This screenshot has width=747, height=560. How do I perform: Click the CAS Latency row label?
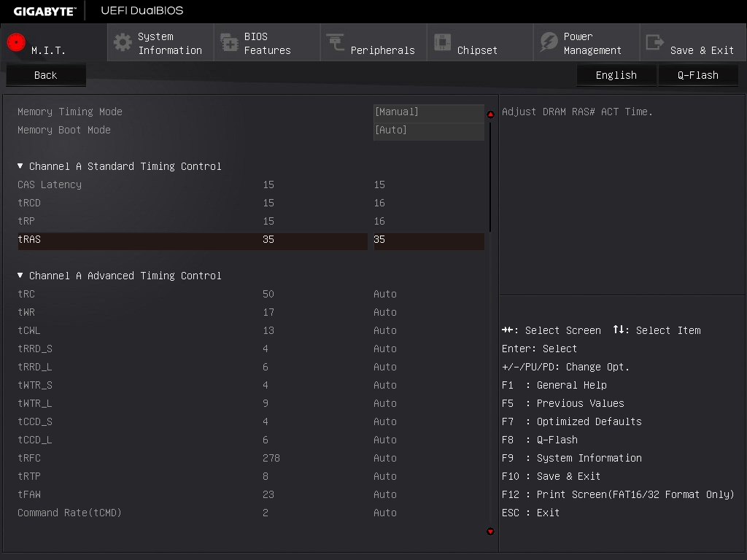pyautogui.click(x=50, y=184)
